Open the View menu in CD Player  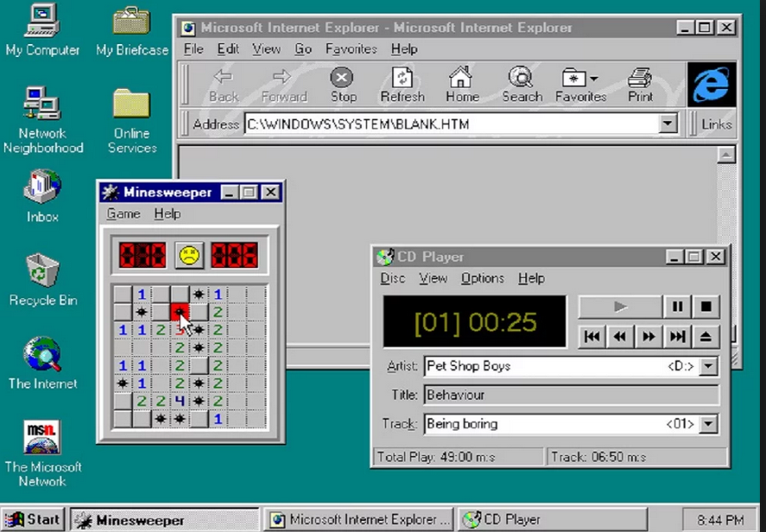[433, 278]
